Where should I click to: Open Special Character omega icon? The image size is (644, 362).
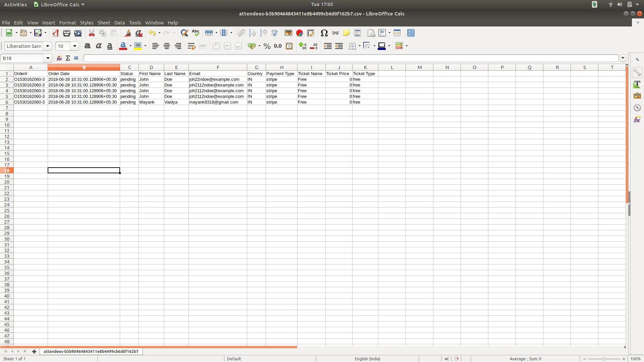pyautogui.click(x=324, y=33)
